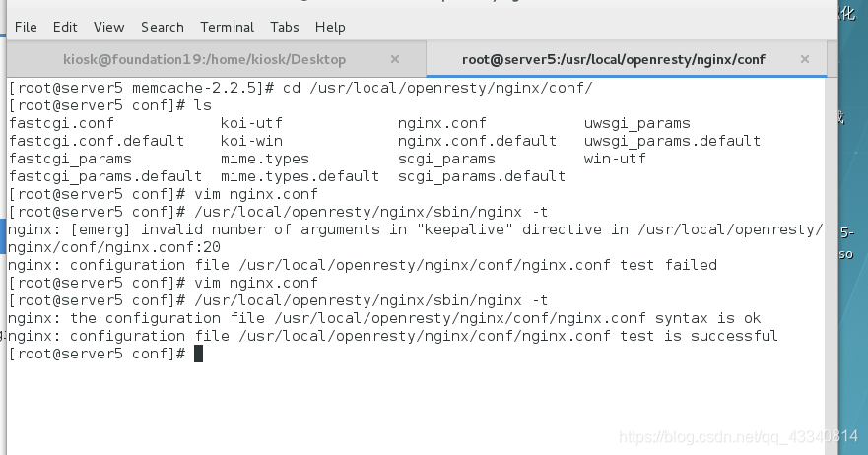The height and width of the screenshot is (455, 868).
Task: Click the cd /usr/local/openresty/nginx/conf/ command
Action: pyautogui.click(x=437, y=88)
